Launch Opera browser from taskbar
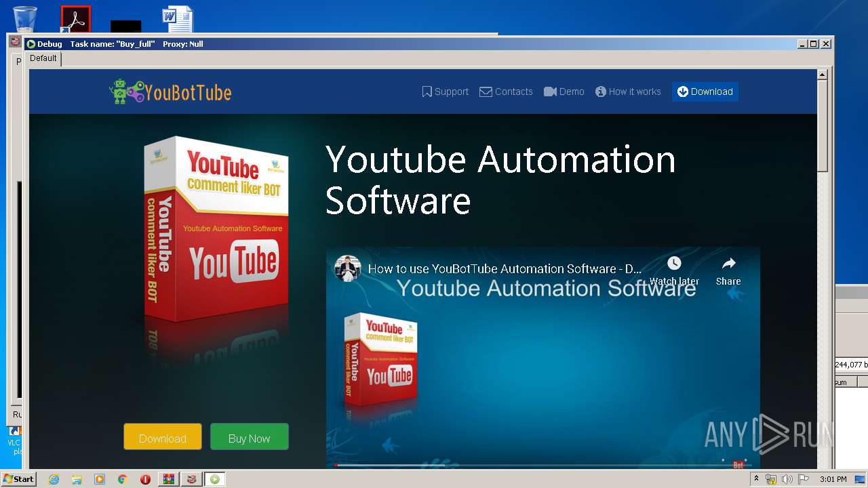This screenshot has height=488, width=868. click(145, 479)
